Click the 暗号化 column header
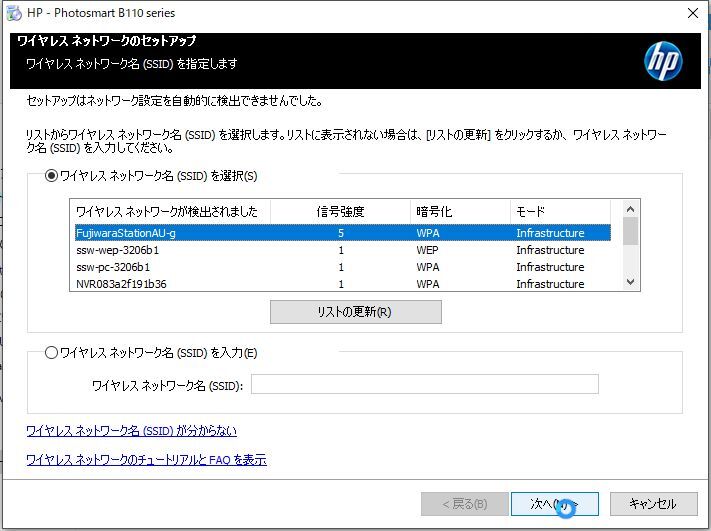 pos(460,211)
